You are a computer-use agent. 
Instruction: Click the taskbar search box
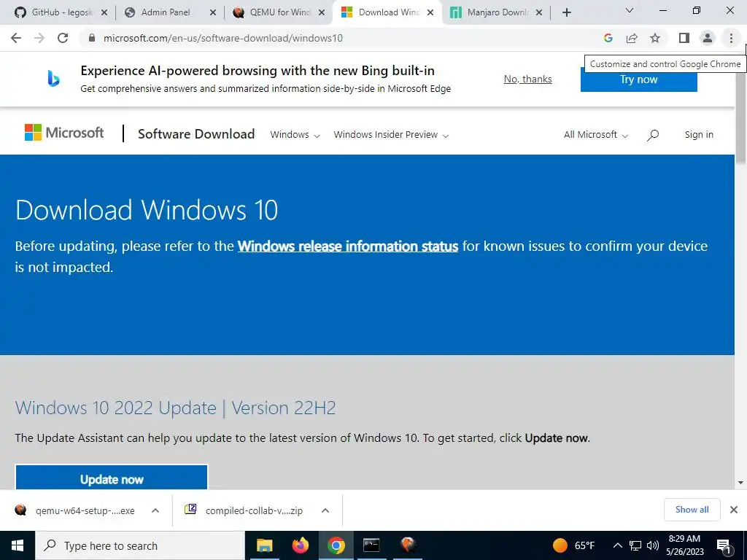(x=140, y=545)
